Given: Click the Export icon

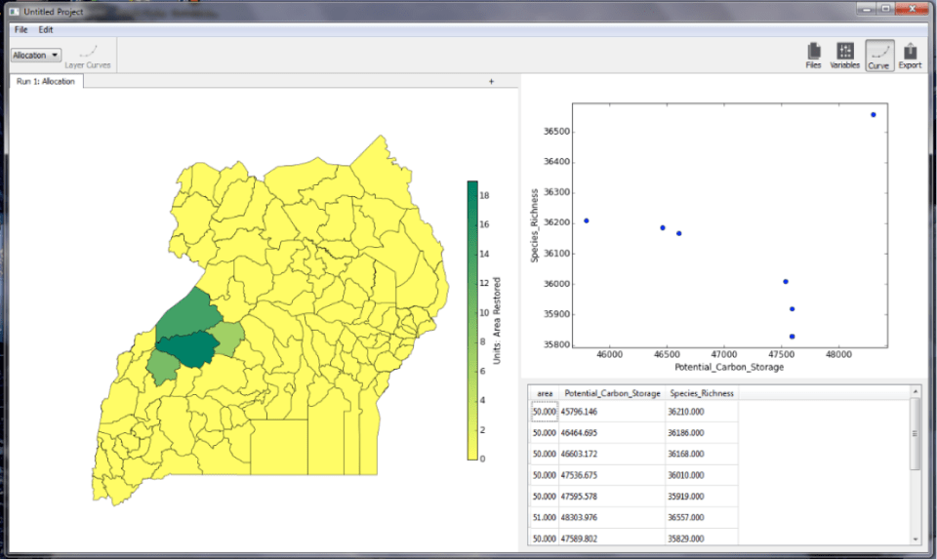Looking at the screenshot, I should click(x=910, y=56).
